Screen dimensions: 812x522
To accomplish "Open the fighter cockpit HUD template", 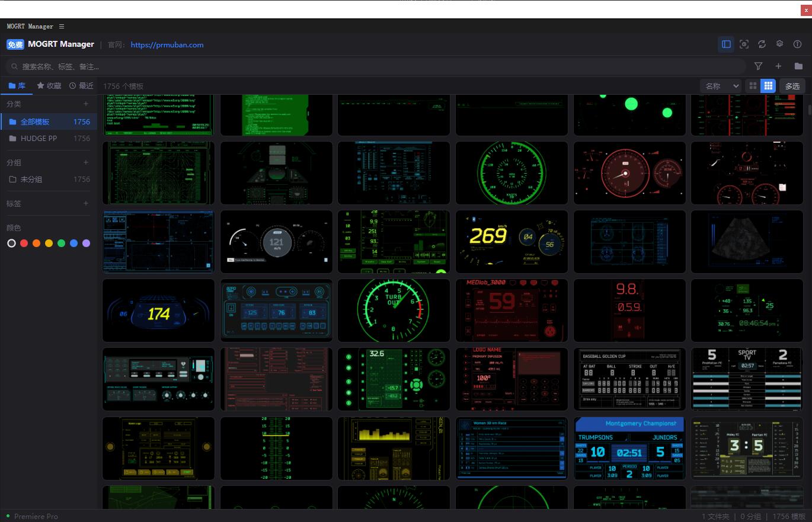I will pyautogui.click(x=276, y=173).
